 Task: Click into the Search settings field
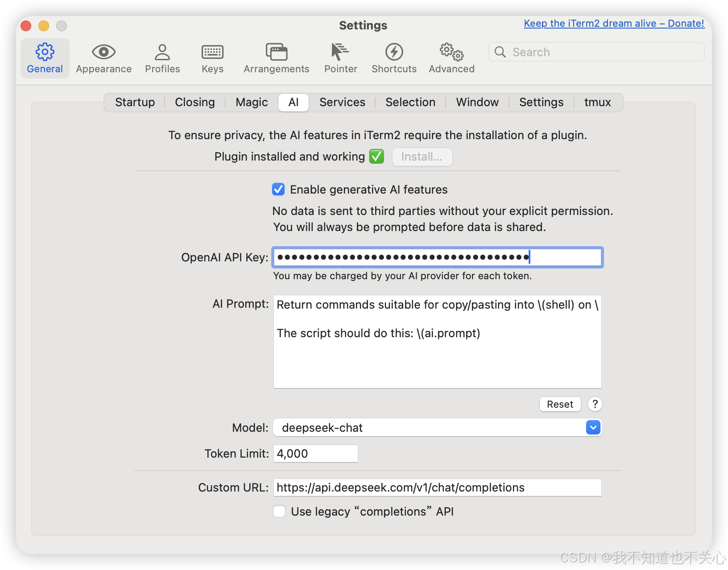coord(596,52)
